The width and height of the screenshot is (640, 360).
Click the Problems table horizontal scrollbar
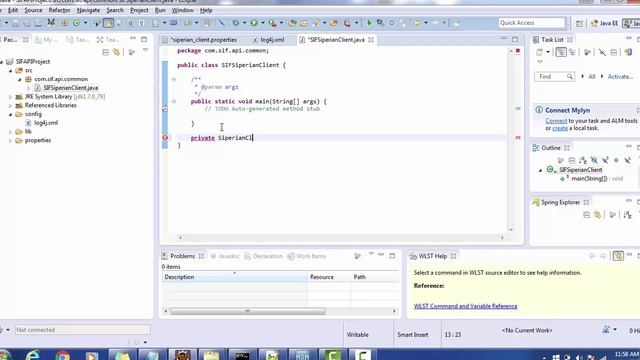click(248, 311)
